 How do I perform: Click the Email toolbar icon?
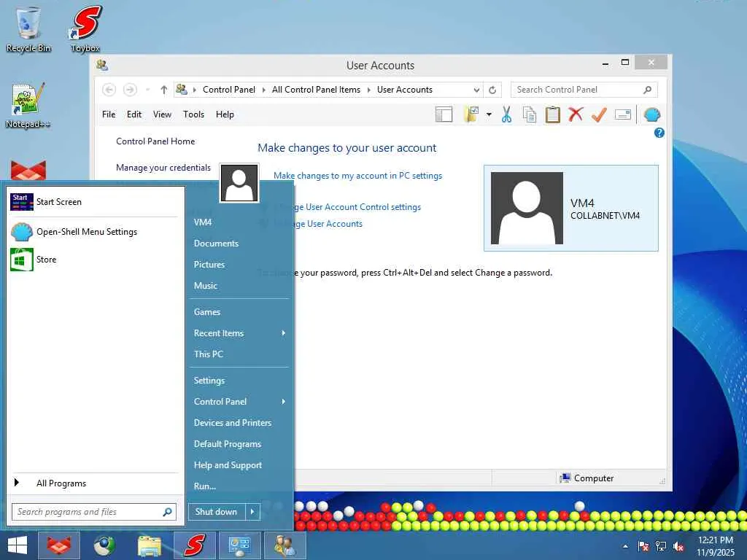point(623,114)
